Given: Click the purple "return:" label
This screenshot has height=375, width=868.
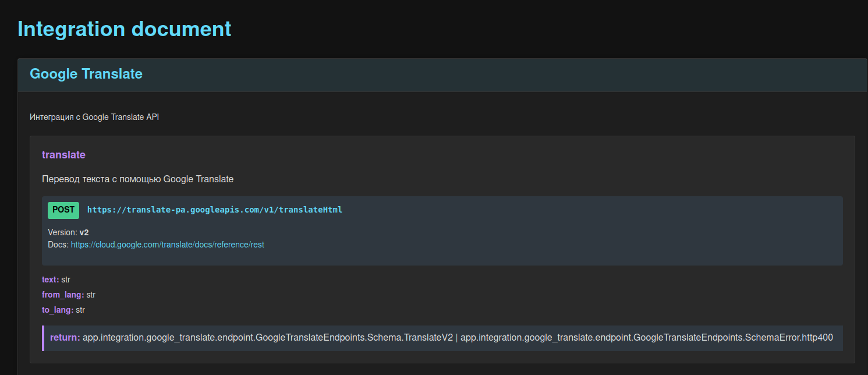Looking at the screenshot, I should 65,338.
